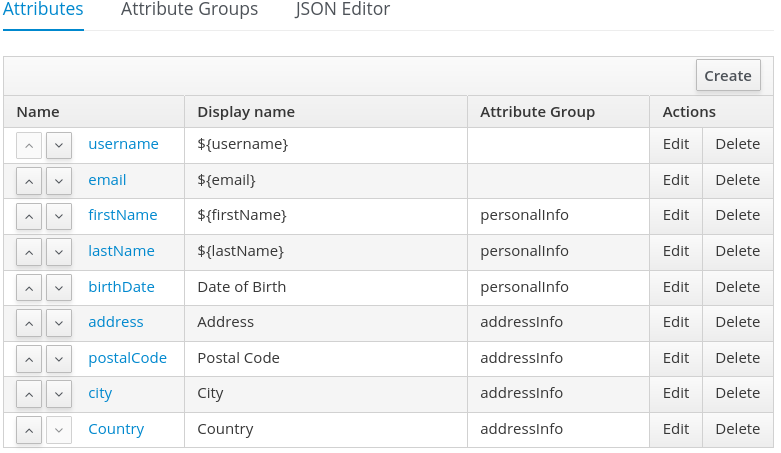
Task: Move the email attribute up
Action: click(29, 181)
